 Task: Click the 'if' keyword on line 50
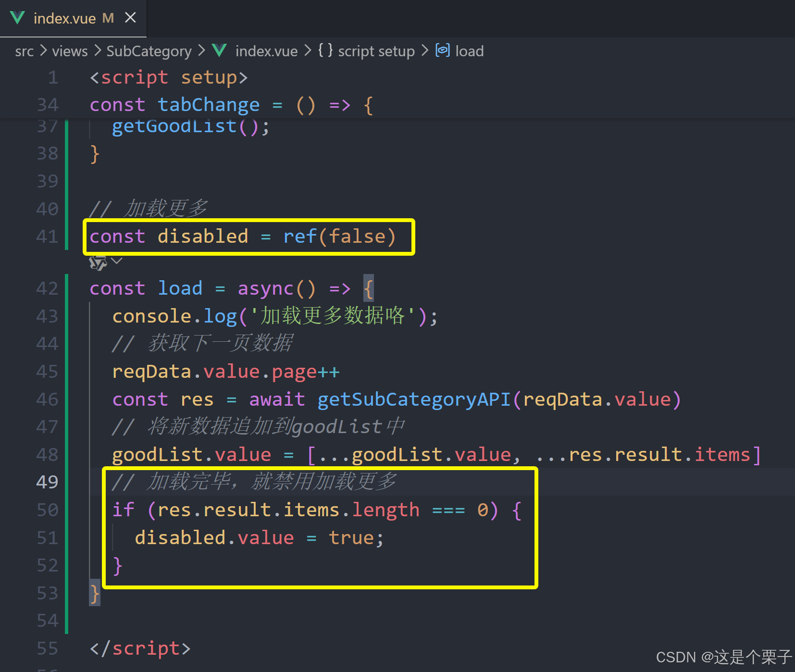[123, 510]
